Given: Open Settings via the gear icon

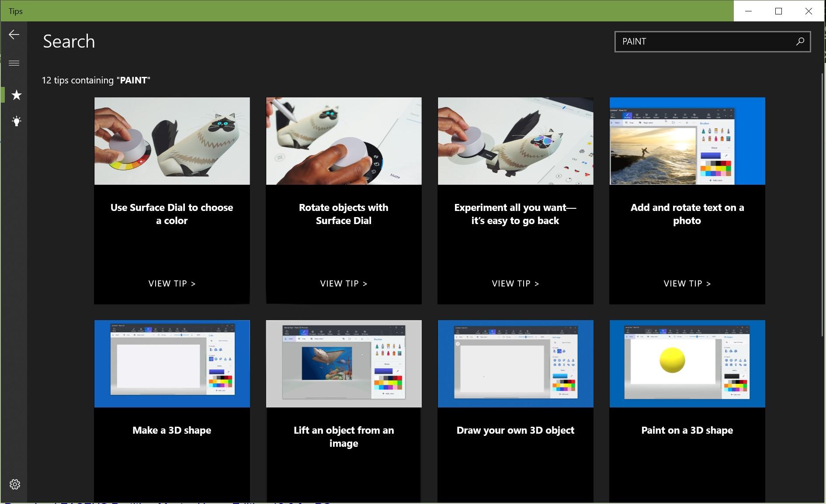Looking at the screenshot, I should click(15, 484).
